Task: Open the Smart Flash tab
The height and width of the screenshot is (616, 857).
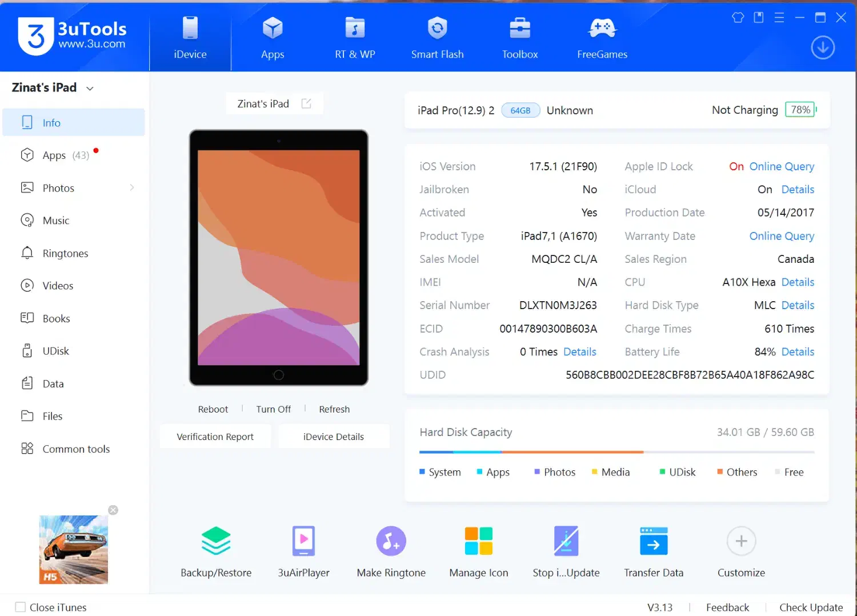Action: (437, 37)
